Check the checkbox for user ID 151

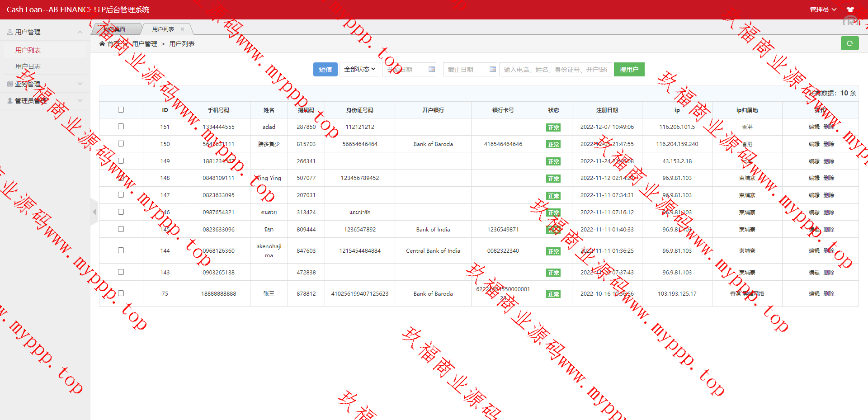coord(121,127)
